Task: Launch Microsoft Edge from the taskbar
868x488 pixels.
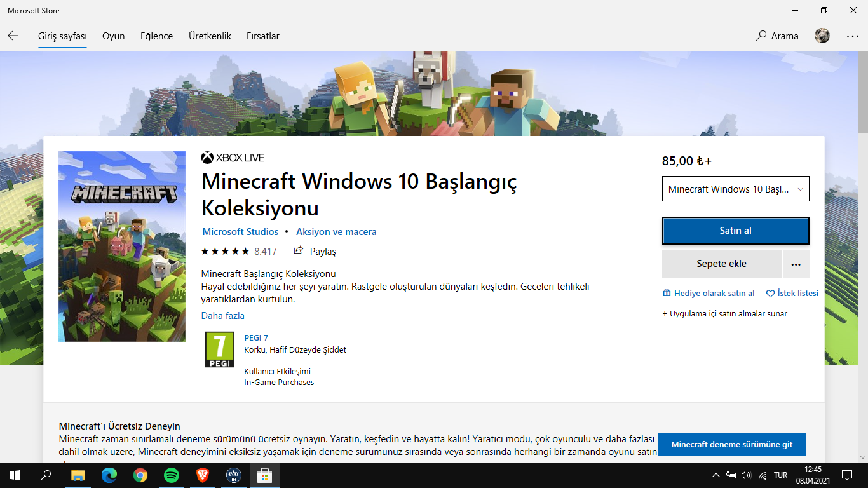Action: click(109, 475)
